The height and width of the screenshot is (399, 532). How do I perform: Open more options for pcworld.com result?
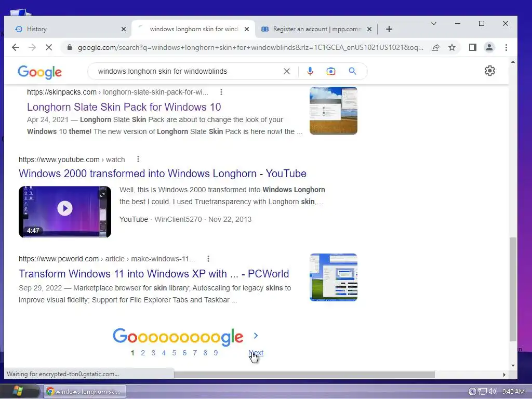tap(208, 259)
